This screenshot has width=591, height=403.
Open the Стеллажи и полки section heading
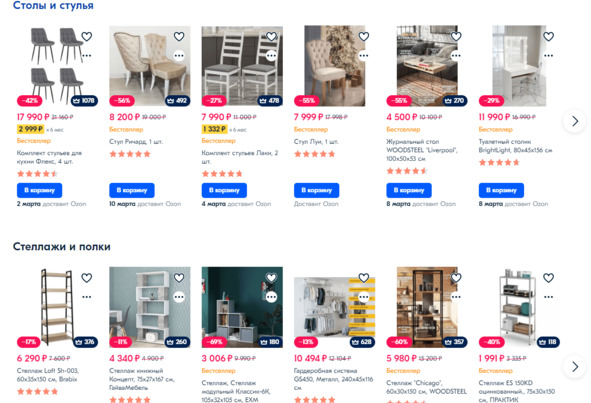click(x=62, y=247)
